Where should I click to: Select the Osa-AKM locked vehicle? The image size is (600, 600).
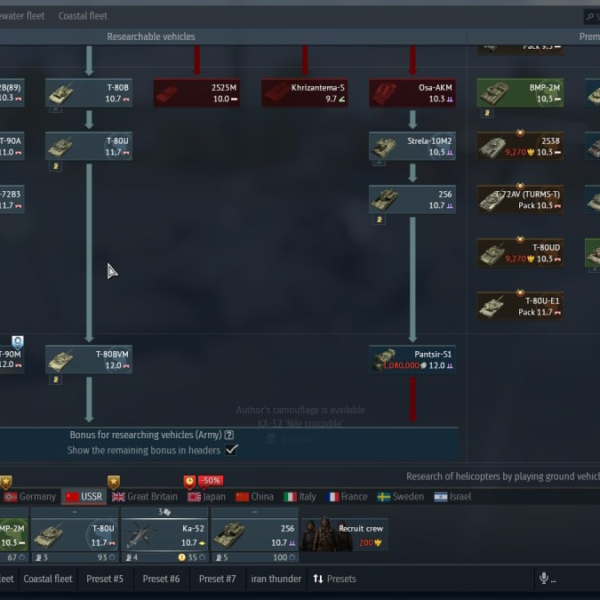(412, 93)
